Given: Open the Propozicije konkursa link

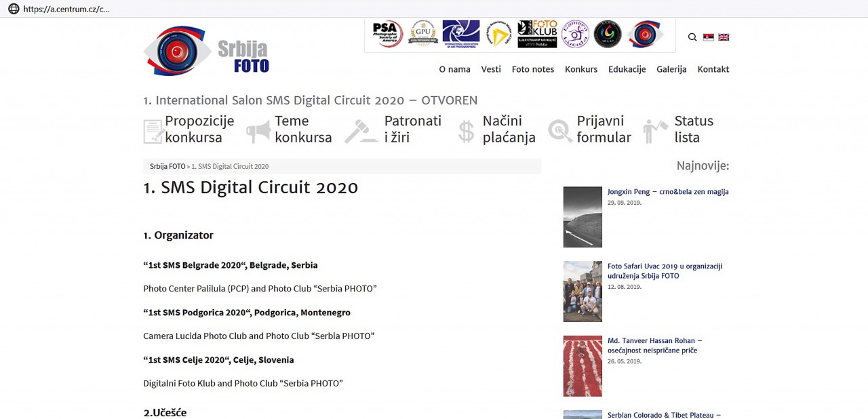Looking at the screenshot, I should click(x=199, y=129).
